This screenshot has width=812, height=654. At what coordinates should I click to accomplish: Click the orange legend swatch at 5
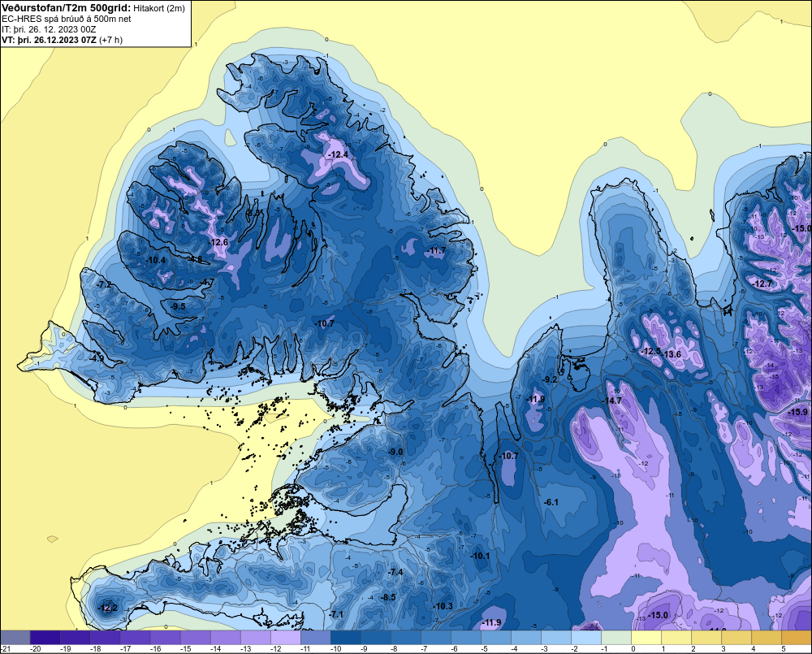tap(797, 638)
